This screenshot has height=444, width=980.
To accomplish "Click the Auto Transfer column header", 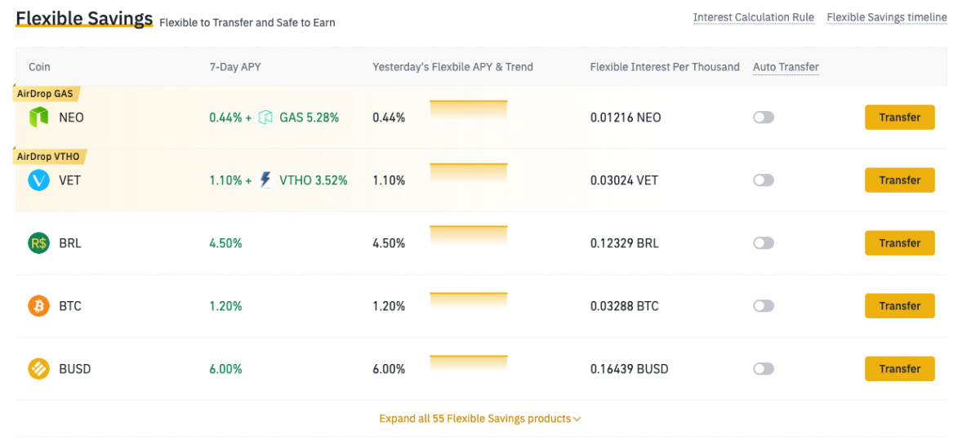I will click(786, 67).
